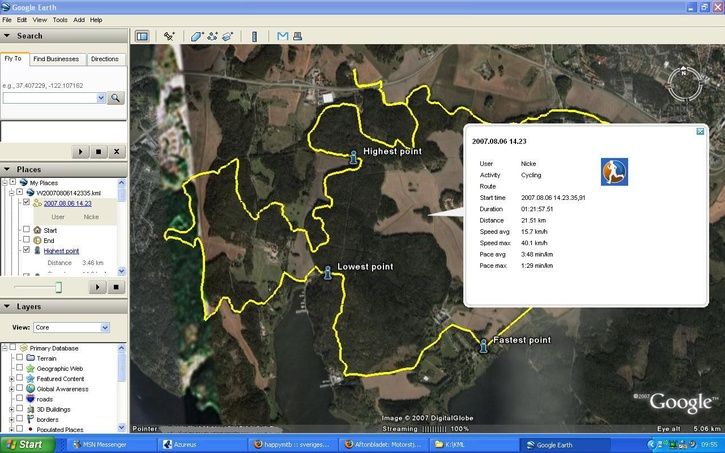Switch to the Directions tab
This screenshot has width=725, height=453.
tap(105, 59)
